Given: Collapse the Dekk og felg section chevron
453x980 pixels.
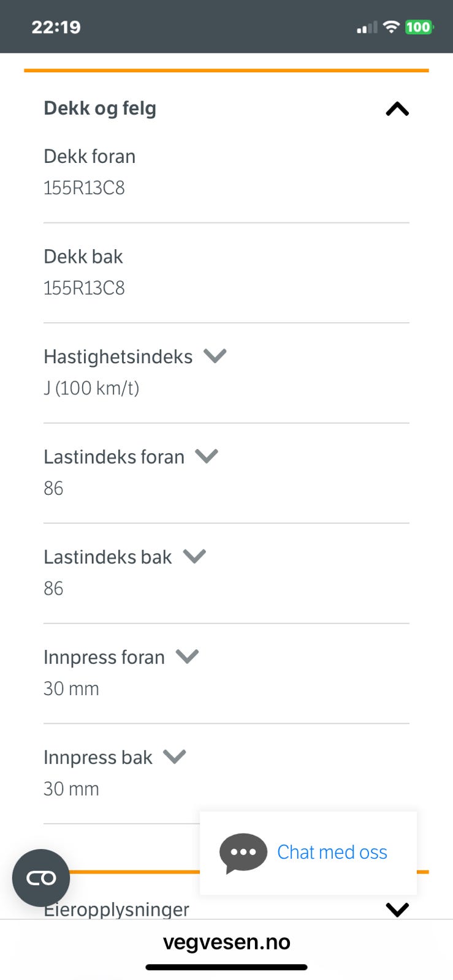Looking at the screenshot, I should [397, 109].
